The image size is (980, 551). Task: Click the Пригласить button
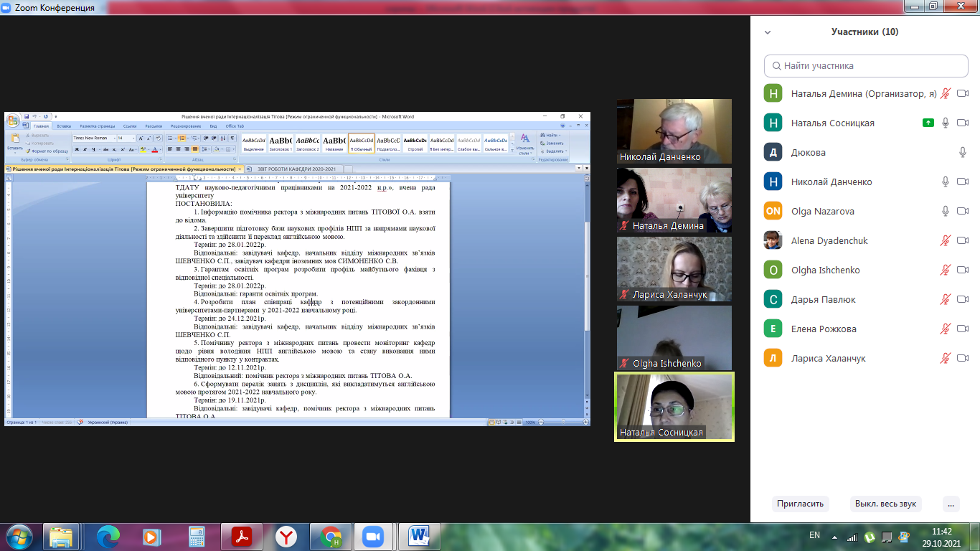coord(800,504)
